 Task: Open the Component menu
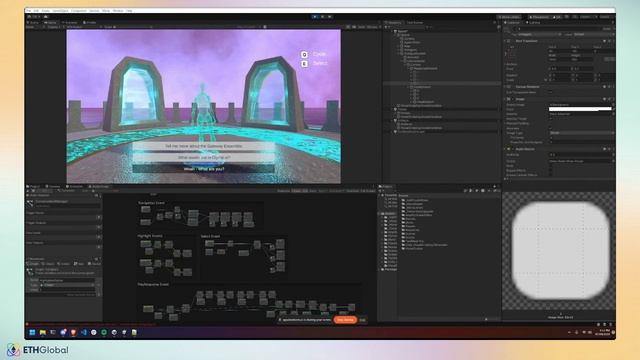pos(79,11)
